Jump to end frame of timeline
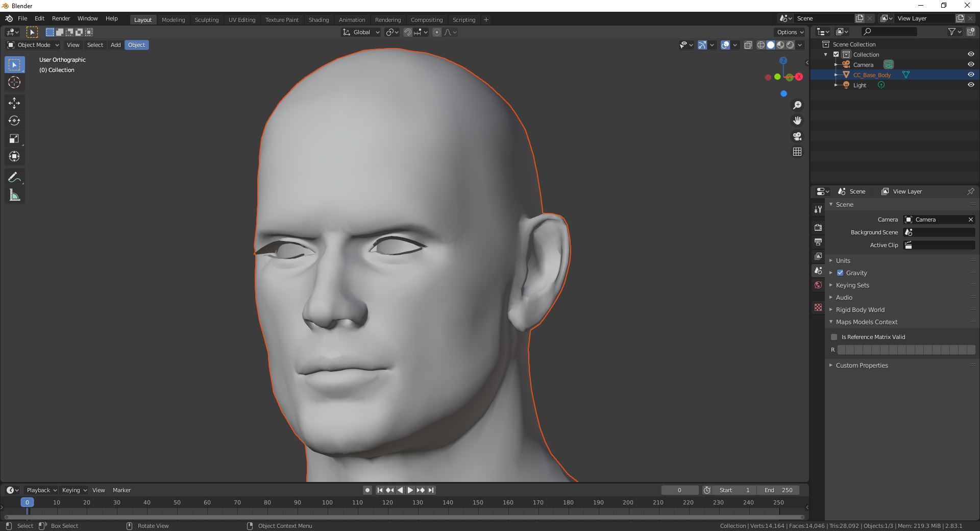The image size is (980, 531). coord(431,490)
